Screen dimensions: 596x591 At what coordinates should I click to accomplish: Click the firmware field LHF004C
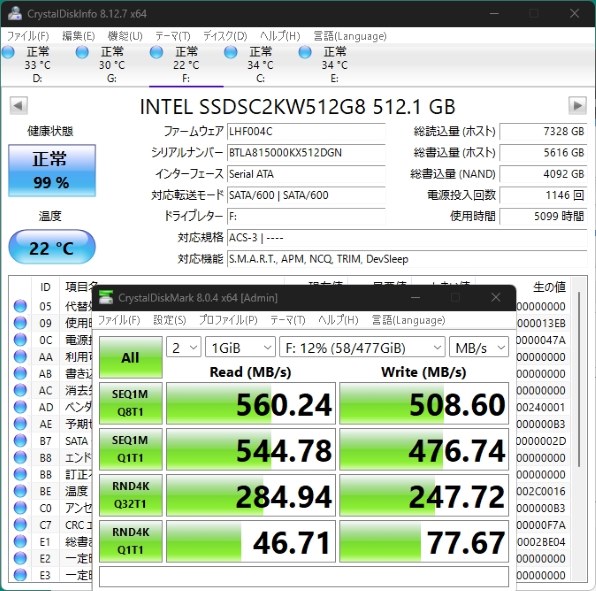306,132
